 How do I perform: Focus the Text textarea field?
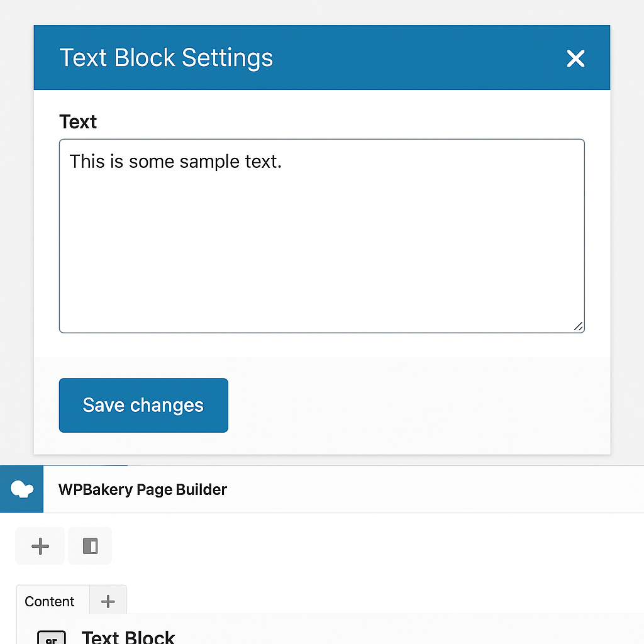click(321, 236)
